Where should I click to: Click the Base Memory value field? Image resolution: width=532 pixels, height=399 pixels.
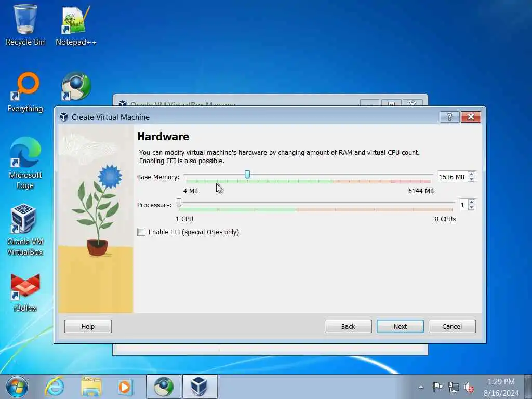pos(452,177)
